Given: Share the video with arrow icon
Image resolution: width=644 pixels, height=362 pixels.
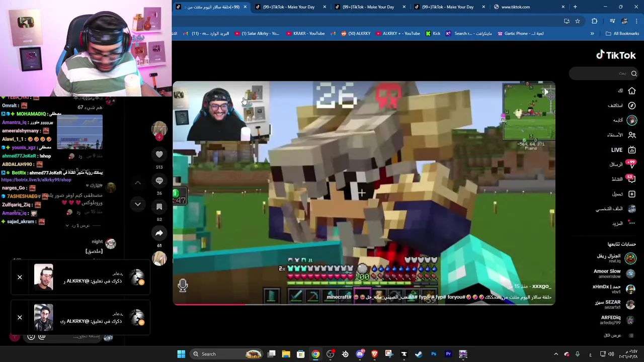Looking at the screenshot, I should [159, 233].
